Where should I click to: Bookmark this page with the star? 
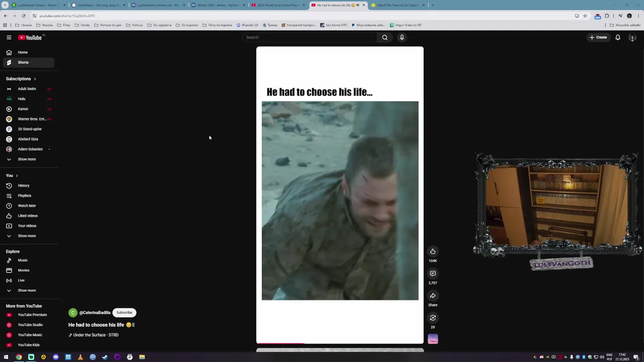pyautogui.click(x=585, y=16)
